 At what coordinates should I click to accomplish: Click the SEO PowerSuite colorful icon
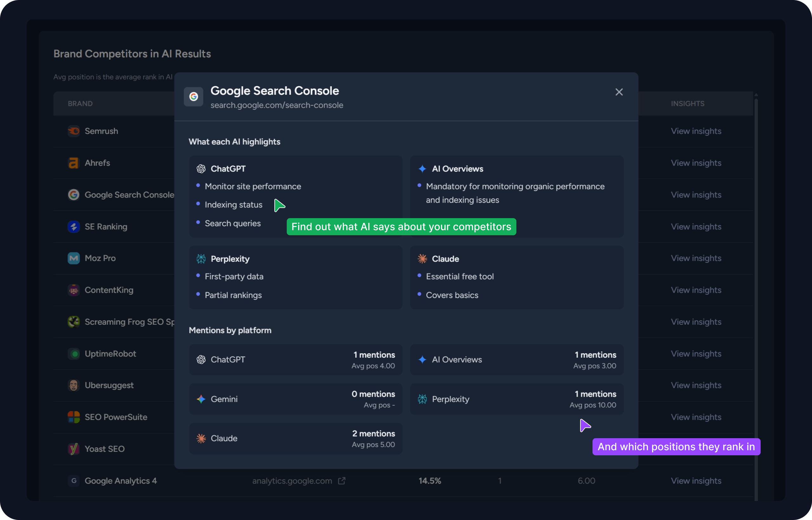(74, 417)
